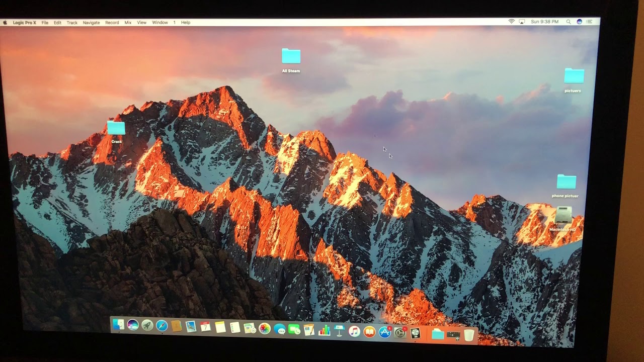Open the Trash in the Dock
The height and width of the screenshot is (362, 644).
point(469,335)
